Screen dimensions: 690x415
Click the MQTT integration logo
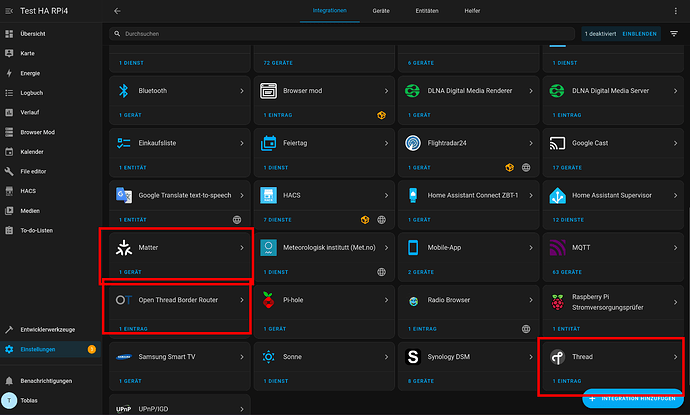pyautogui.click(x=557, y=246)
